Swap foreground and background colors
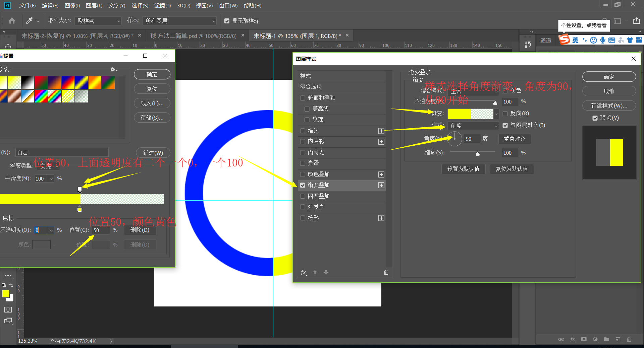Screen dimensions: 644x348 pos(11,285)
